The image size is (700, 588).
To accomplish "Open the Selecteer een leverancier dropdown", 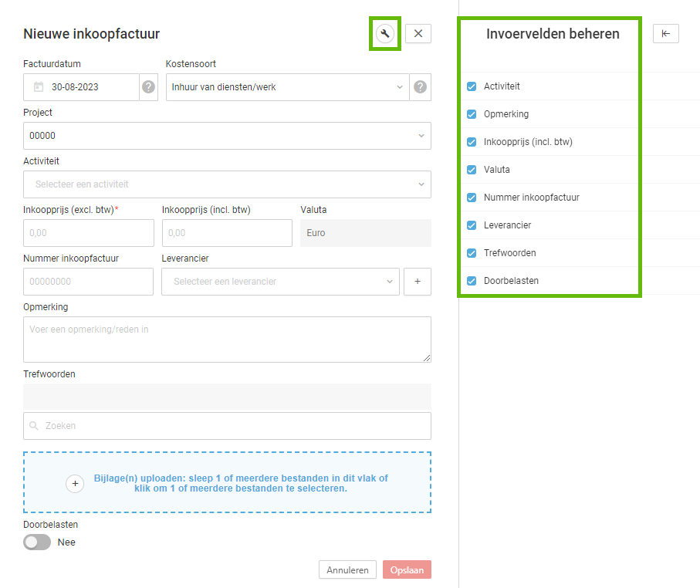I will point(280,282).
